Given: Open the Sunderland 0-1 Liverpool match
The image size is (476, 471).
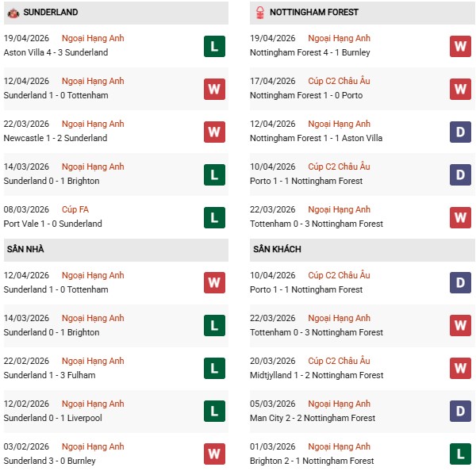Looking at the screenshot, I should (x=52, y=418).
